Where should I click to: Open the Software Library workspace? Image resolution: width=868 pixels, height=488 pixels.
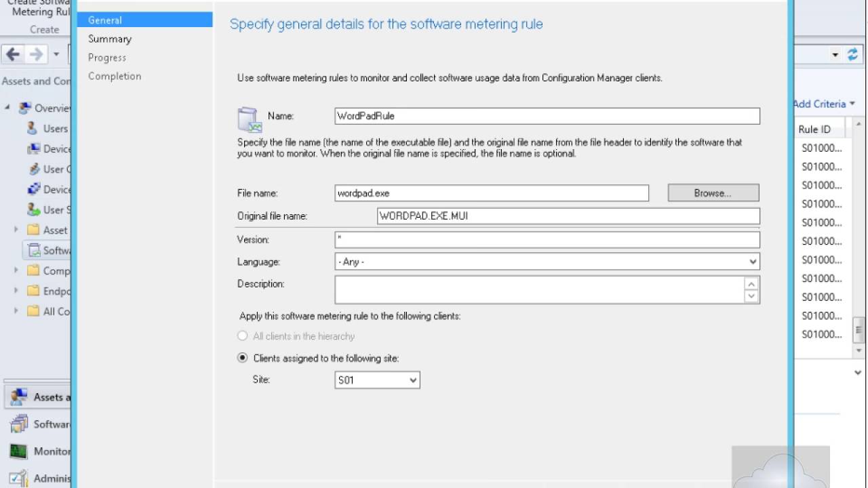point(37,424)
